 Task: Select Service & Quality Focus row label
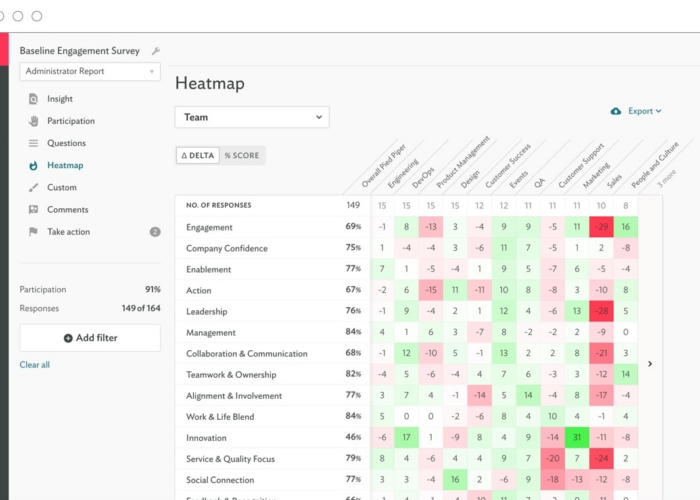(x=230, y=458)
